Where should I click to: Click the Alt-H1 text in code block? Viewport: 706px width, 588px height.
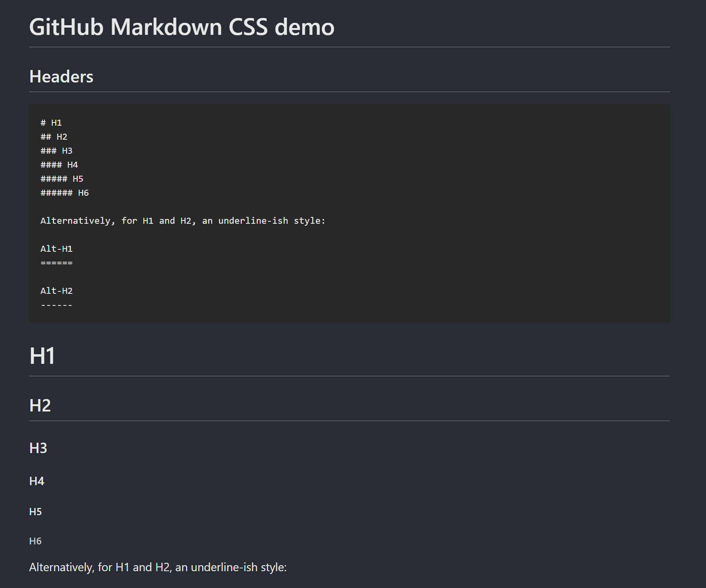click(x=56, y=249)
